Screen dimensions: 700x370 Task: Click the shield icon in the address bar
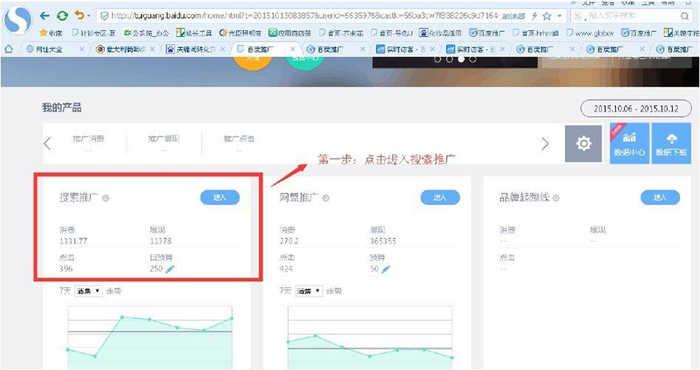pyautogui.click(x=104, y=16)
